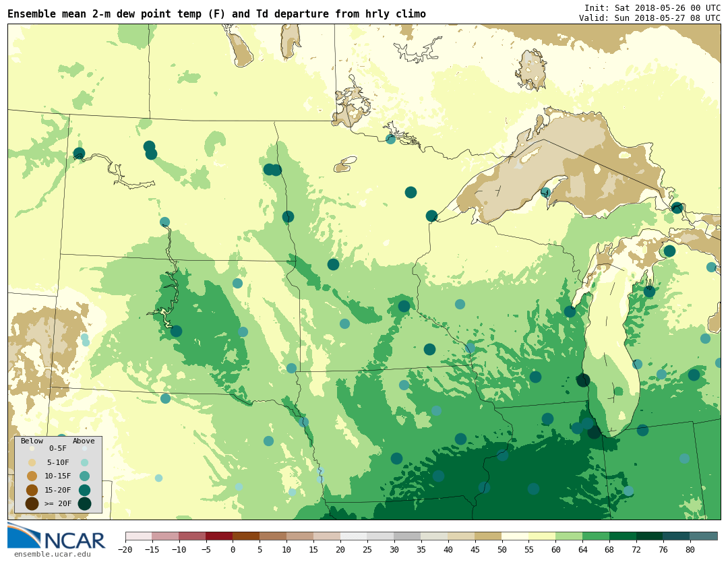Select the 40 to 45 beige colorbar swatch
The image size is (728, 562).
(x=462, y=536)
